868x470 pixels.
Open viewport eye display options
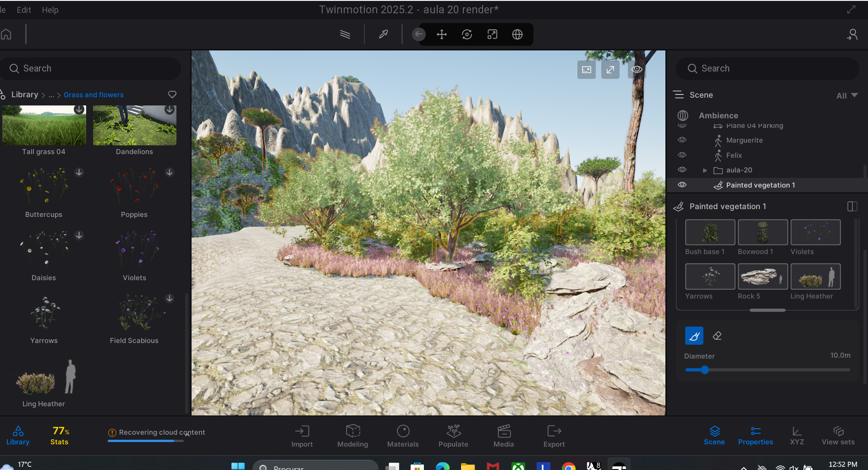637,70
